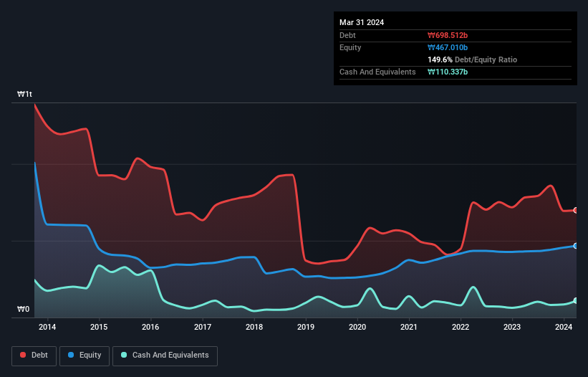The image size is (588, 377).
Task: Click the 2022 x-axis label
Action: pos(461,327)
